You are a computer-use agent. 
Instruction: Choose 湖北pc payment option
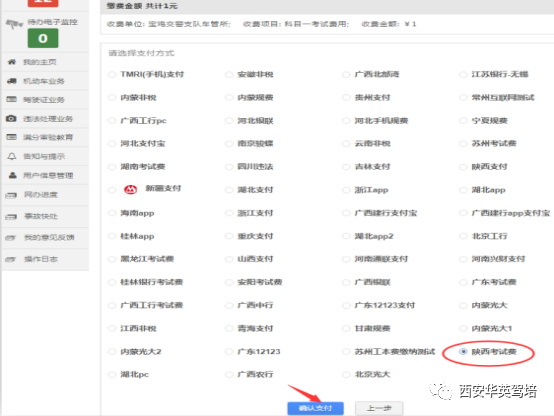(x=112, y=375)
